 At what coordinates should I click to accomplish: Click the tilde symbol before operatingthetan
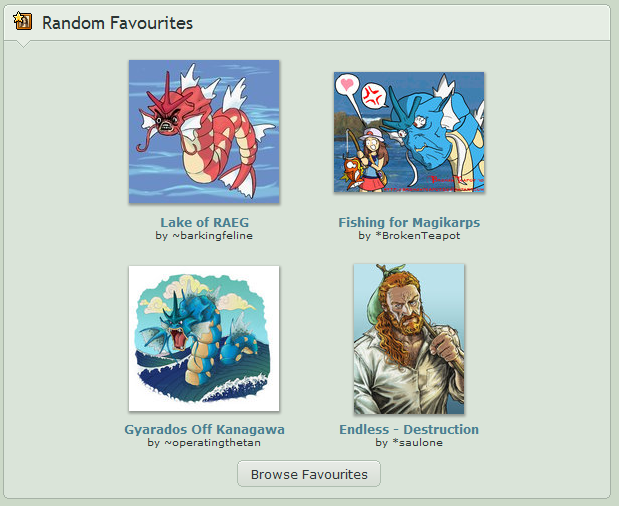[x=168, y=442]
